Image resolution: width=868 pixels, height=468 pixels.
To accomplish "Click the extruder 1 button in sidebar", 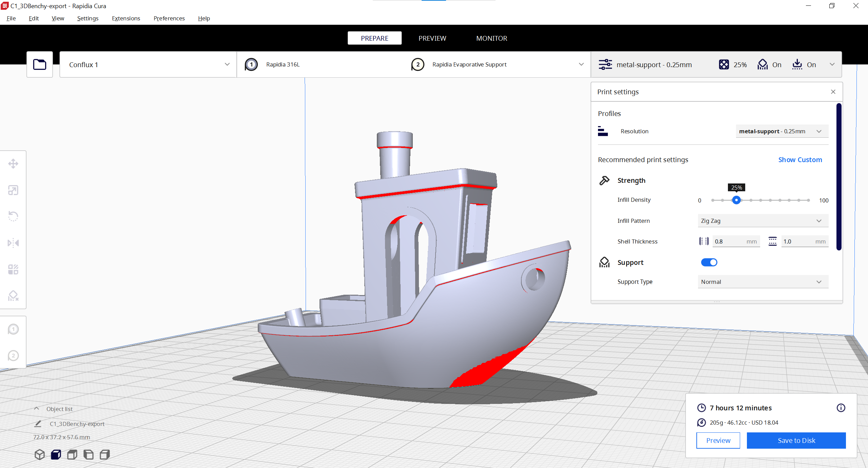I will point(13,329).
